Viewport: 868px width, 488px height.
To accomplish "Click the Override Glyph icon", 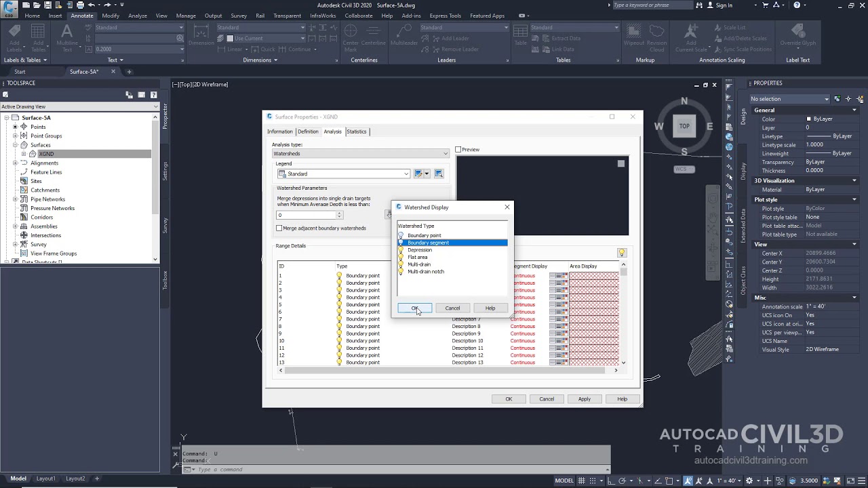I will pyautogui.click(x=797, y=37).
